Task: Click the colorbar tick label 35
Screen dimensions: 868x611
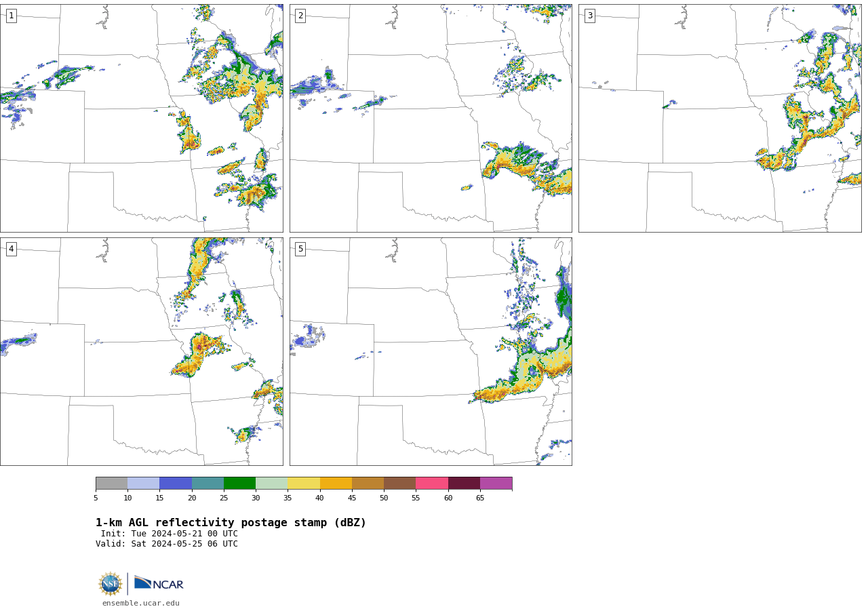Action: (288, 498)
